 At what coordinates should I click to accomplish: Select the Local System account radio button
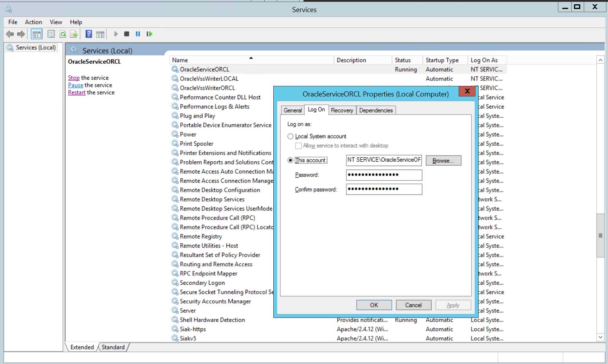[x=290, y=136]
